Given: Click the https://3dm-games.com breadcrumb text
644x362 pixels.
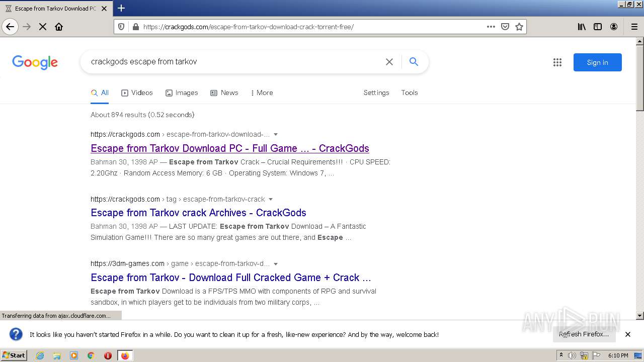Looking at the screenshot, I should point(127,263).
